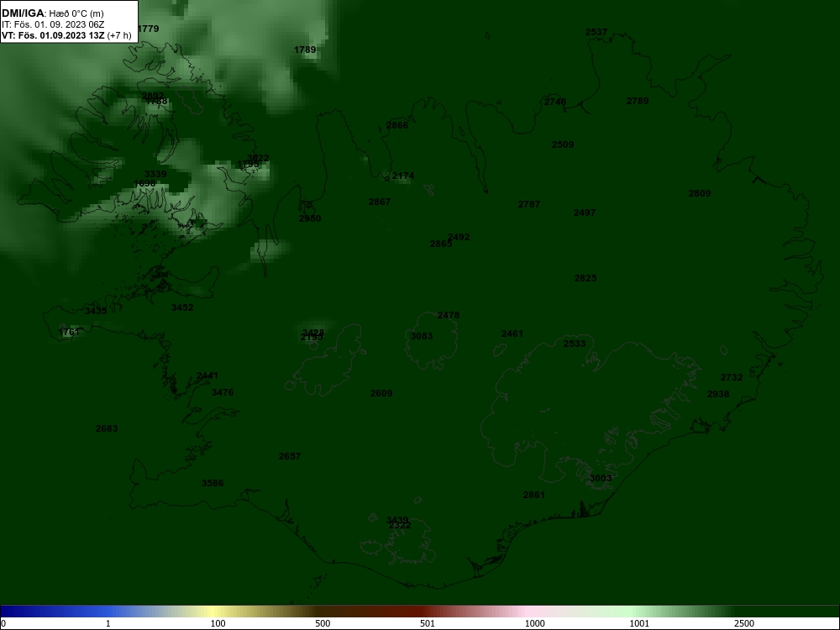The image size is (840, 630).
Task: Click the map value 2938
Action: (x=718, y=394)
